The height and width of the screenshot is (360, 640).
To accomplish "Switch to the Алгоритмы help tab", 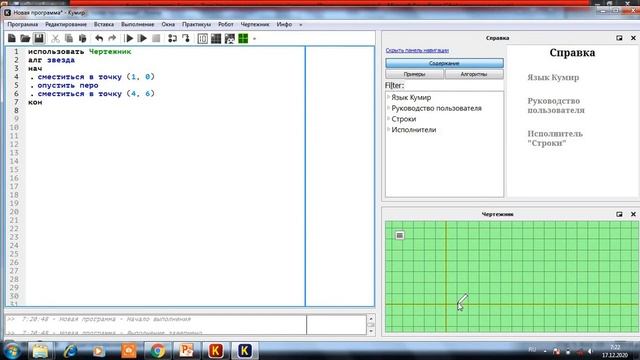I will click(473, 74).
